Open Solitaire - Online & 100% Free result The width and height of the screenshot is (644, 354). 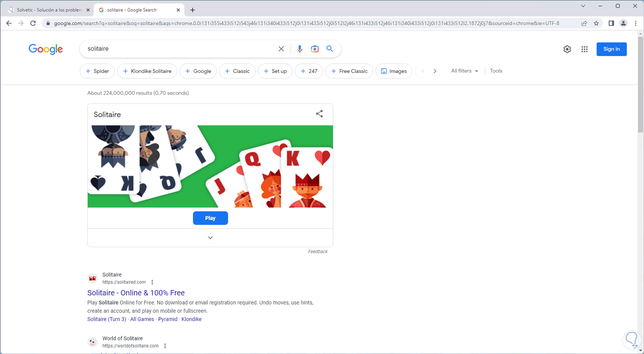pyautogui.click(x=136, y=293)
